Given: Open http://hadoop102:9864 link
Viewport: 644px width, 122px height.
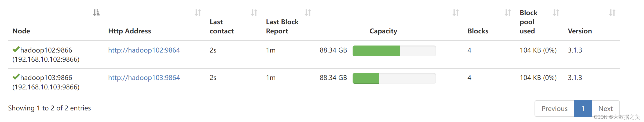Looking at the screenshot, I should coord(144,50).
